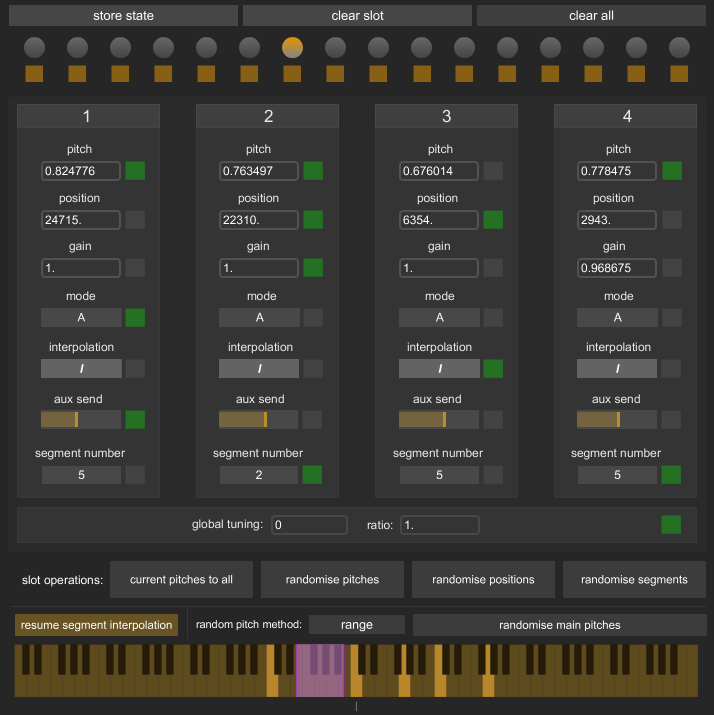
Task: Select the highlighted orange preset slot circle
Action: [292, 47]
